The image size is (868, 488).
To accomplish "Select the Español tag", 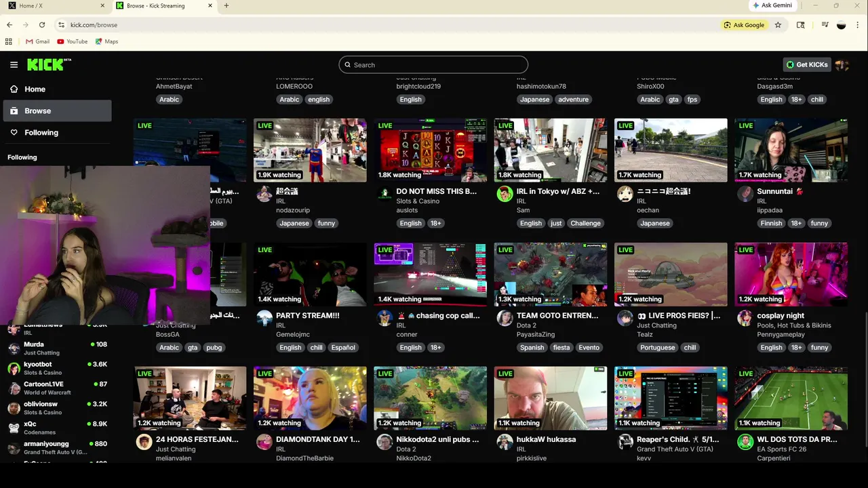I will point(343,347).
